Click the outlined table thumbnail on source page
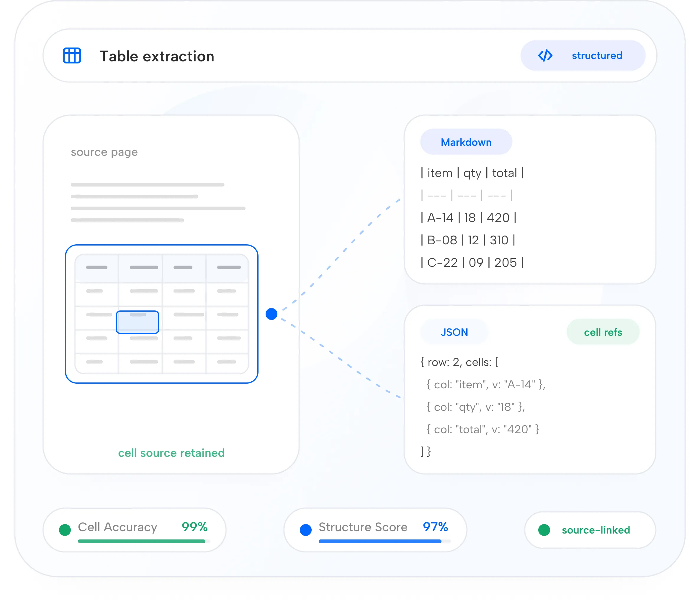The height and width of the screenshot is (615, 700). point(161,314)
